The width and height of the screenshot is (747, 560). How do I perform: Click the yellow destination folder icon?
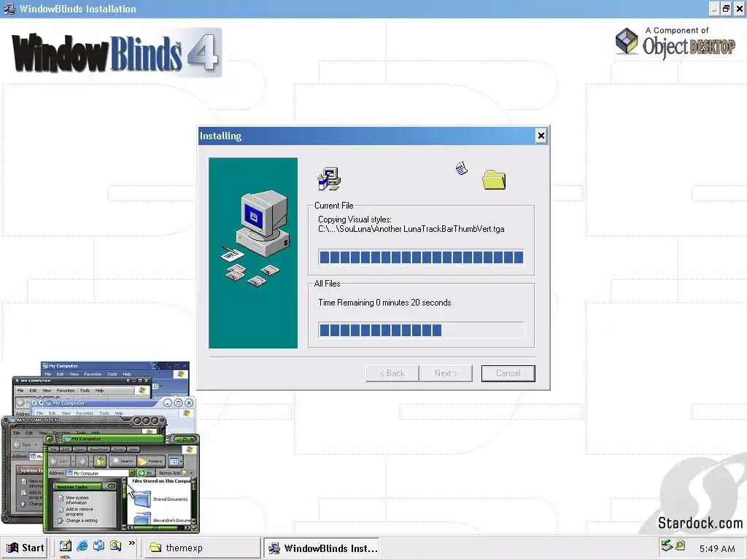point(494,179)
